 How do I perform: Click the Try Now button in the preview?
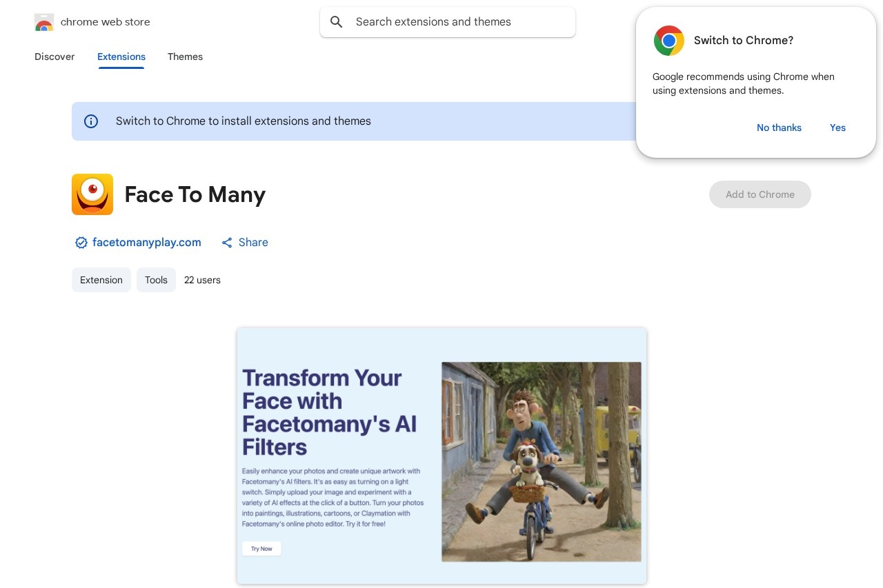point(261,549)
